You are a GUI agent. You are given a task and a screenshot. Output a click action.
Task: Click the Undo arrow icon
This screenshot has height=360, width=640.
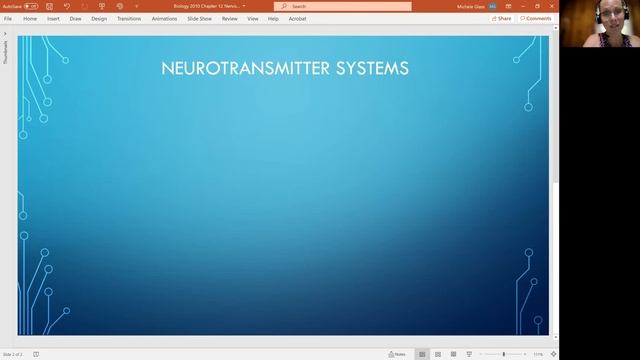[x=67, y=6]
